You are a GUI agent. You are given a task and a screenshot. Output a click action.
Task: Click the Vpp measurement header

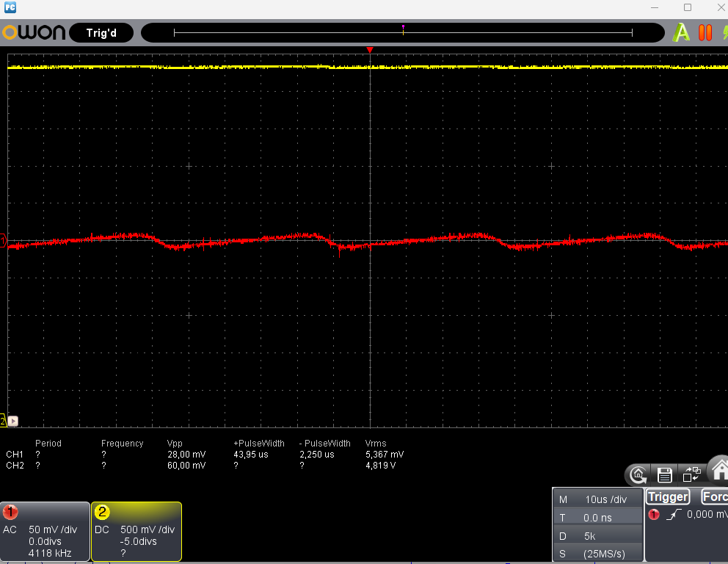tap(175, 444)
